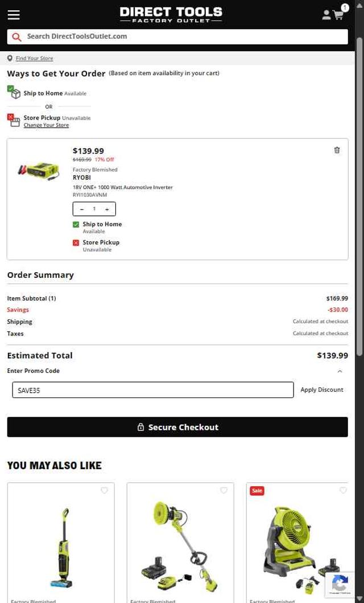Click Change Your Store link
The width and height of the screenshot is (364, 603).
click(46, 125)
